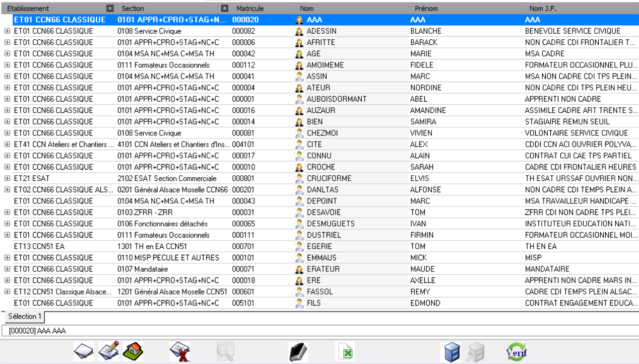The image size is (639, 364).
Task: Click the black book icon
Action: click(x=298, y=352)
